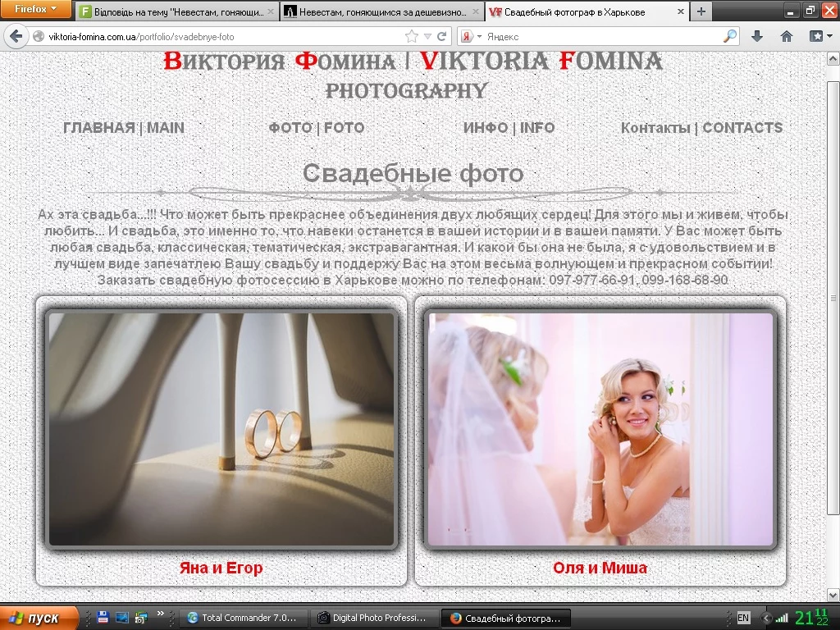Image resolution: width=840 pixels, height=630 pixels.
Task: Click the address bar URL field
Action: [x=225, y=36]
